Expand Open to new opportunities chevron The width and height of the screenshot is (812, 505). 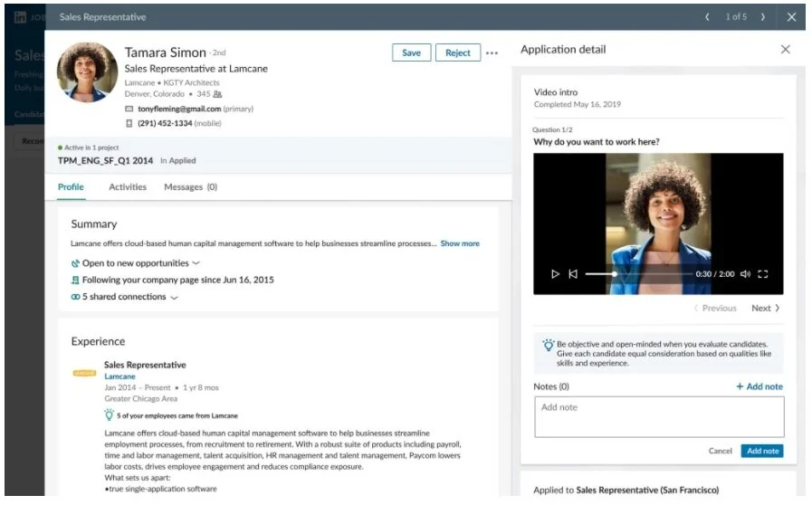tap(196, 263)
